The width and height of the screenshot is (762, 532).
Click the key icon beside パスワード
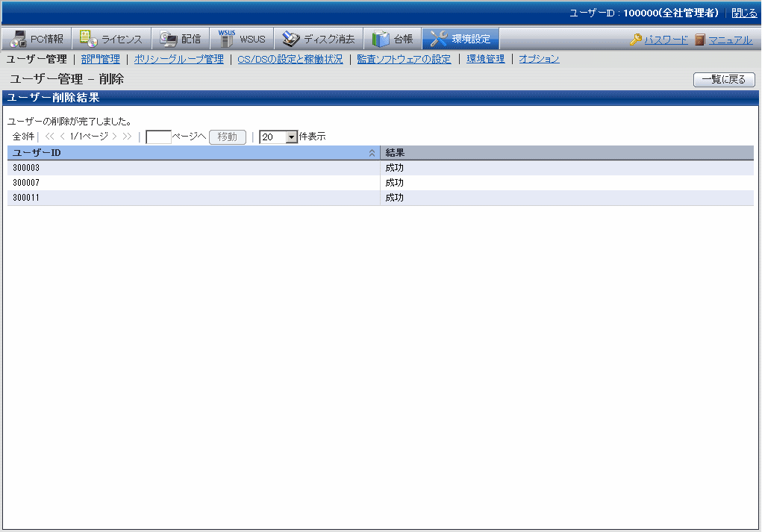pyautogui.click(x=635, y=40)
